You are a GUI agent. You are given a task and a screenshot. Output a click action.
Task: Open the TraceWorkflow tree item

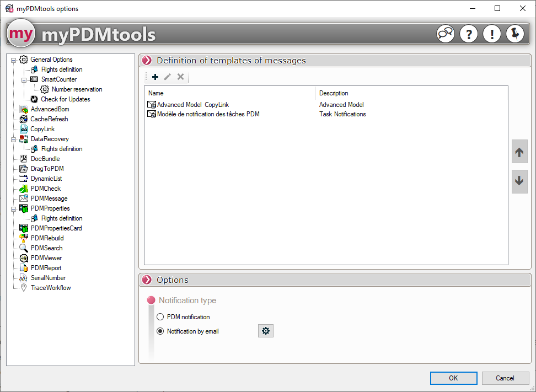(x=50, y=288)
